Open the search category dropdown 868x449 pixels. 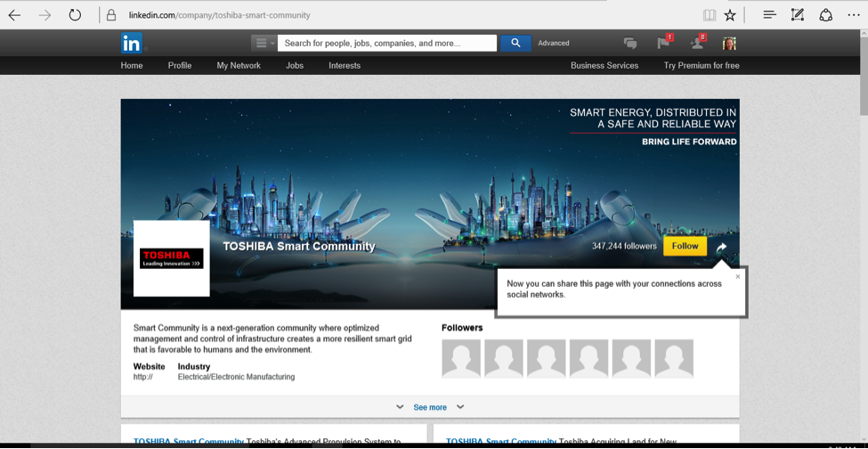tap(264, 43)
